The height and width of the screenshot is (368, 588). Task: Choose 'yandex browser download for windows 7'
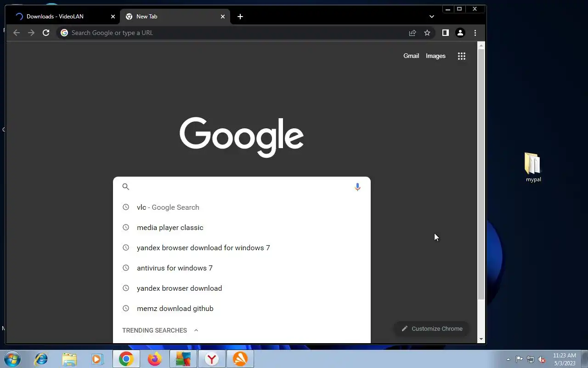(x=242, y=247)
